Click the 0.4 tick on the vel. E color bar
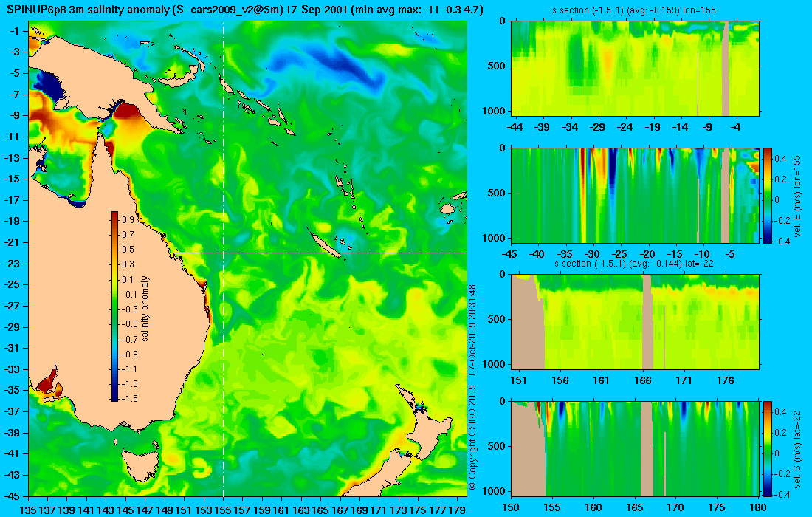The width and height of the screenshot is (812, 517). 781,159
